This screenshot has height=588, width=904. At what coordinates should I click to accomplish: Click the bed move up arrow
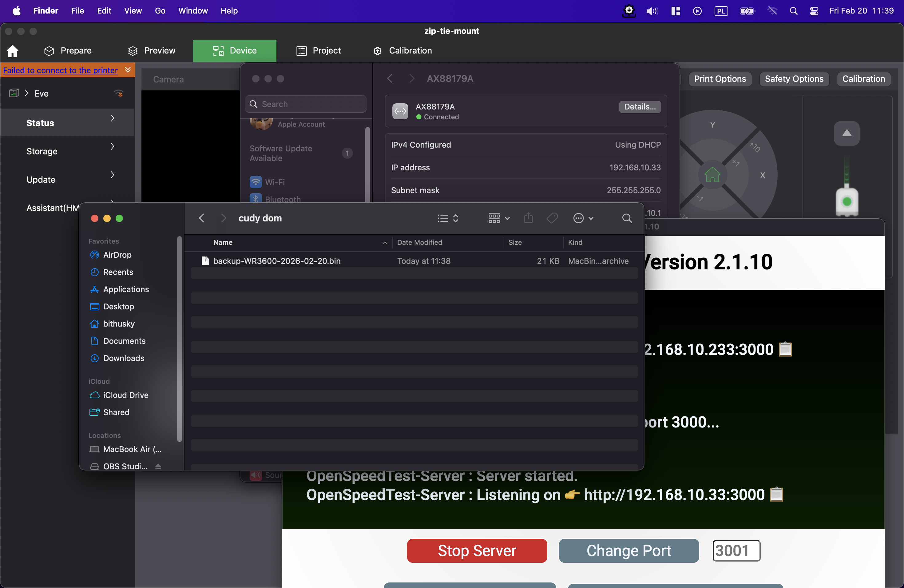pyautogui.click(x=846, y=133)
